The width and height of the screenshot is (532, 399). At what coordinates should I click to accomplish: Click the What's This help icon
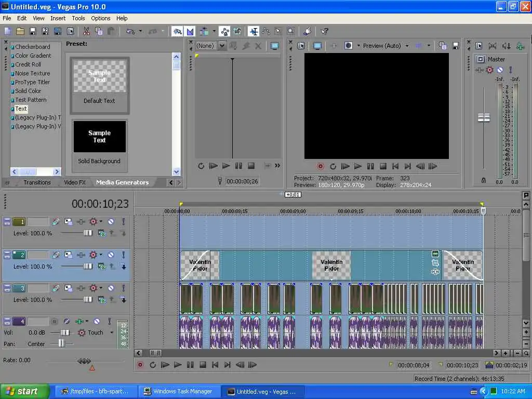click(324, 32)
